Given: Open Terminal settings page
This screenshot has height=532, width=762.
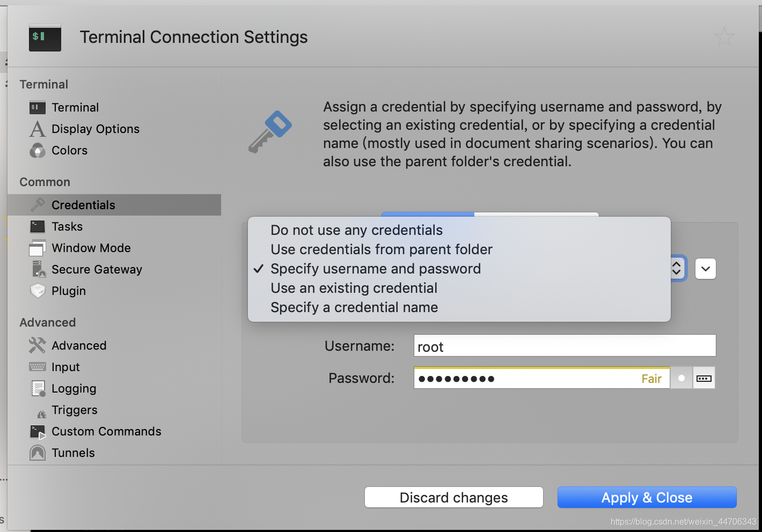Looking at the screenshot, I should point(114,108).
